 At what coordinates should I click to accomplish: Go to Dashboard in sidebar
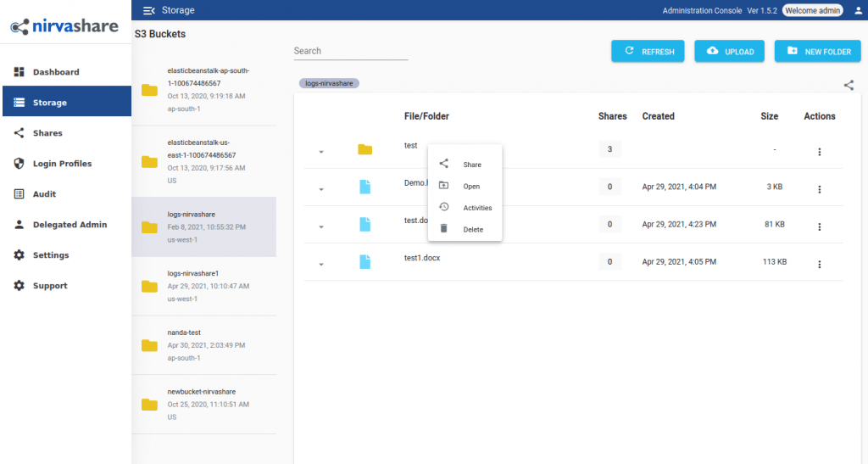click(66, 72)
